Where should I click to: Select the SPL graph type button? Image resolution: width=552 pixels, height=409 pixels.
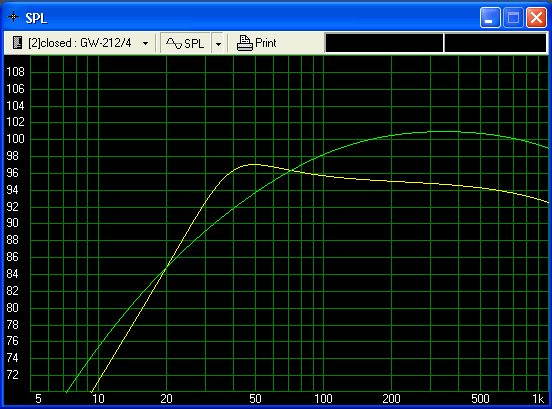pyautogui.click(x=185, y=43)
